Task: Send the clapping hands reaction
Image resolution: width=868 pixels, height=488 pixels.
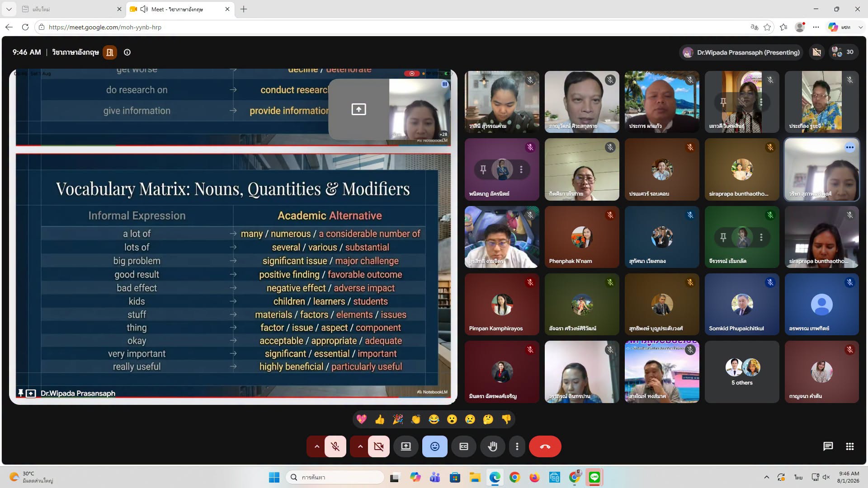Action: tap(416, 419)
